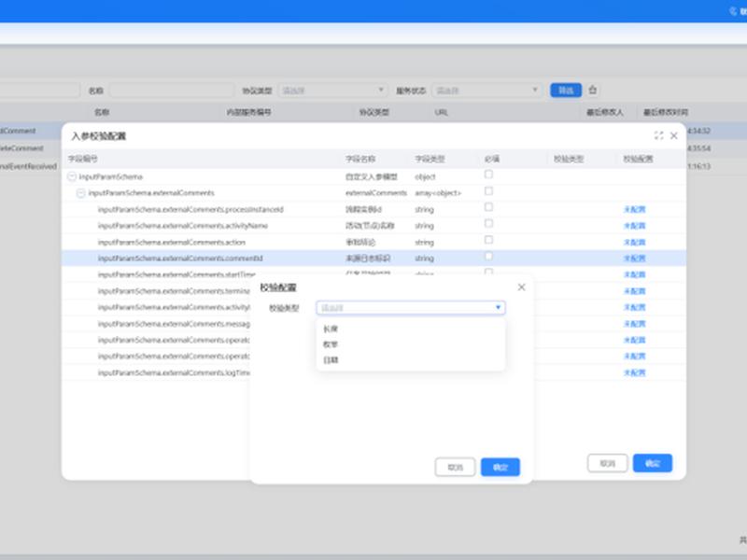Close the 校验配置 dialog with X
747x560 pixels.
[x=521, y=287]
